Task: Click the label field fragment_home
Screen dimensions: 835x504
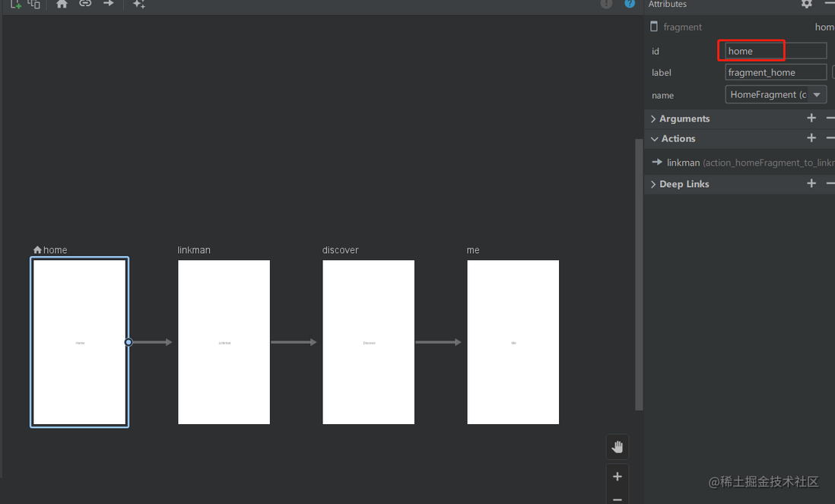Action: pyautogui.click(x=776, y=72)
